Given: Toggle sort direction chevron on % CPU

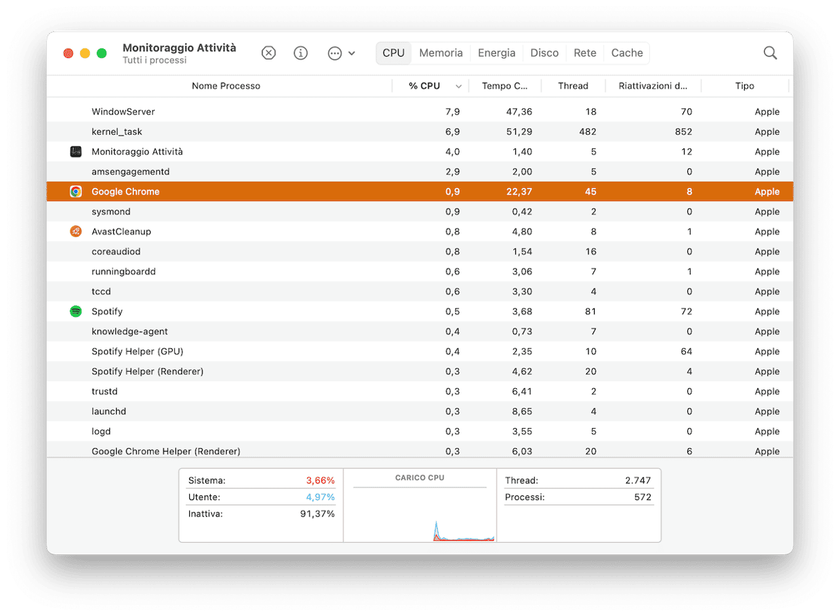Looking at the screenshot, I should [x=458, y=86].
